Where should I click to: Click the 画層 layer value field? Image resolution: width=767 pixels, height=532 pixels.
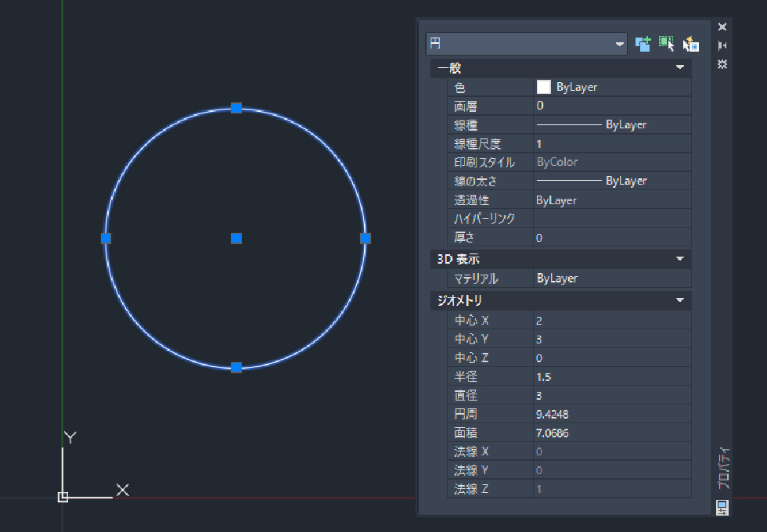point(612,106)
